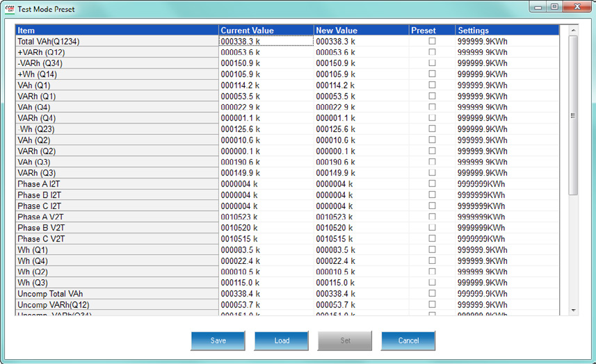The width and height of the screenshot is (596, 364).
Task: Enable Preset for Phase A I2T
Action: (432, 183)
